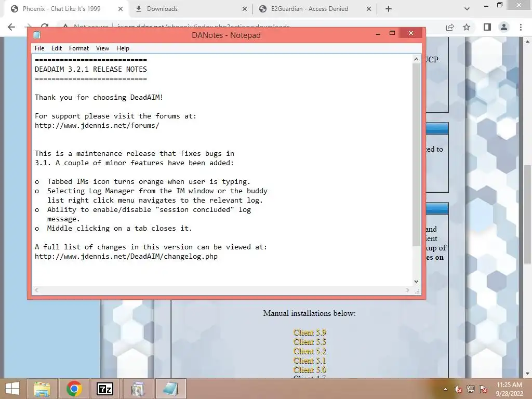Open the View menu in Notepad
Screen dimensions: 532x399
(102, 48)
